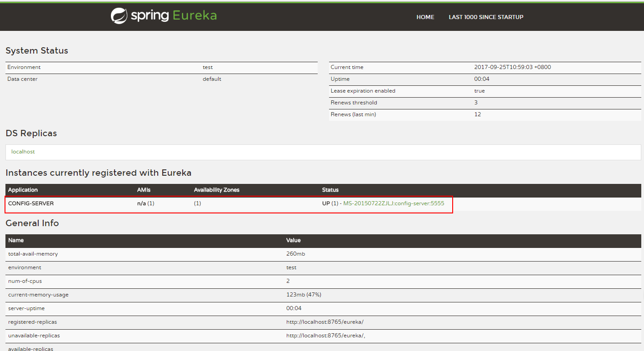Click the localhost DS replica link

click(x=23, y=152)
